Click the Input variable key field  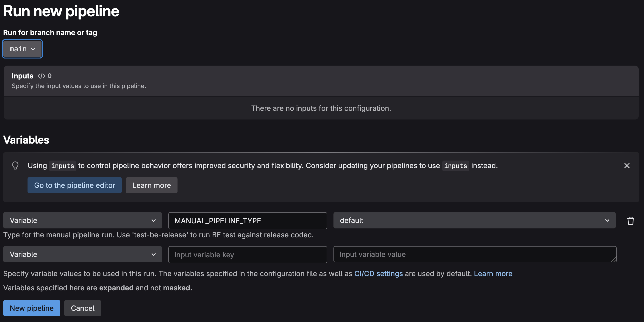pyautogui.click(x=247, y=255)
